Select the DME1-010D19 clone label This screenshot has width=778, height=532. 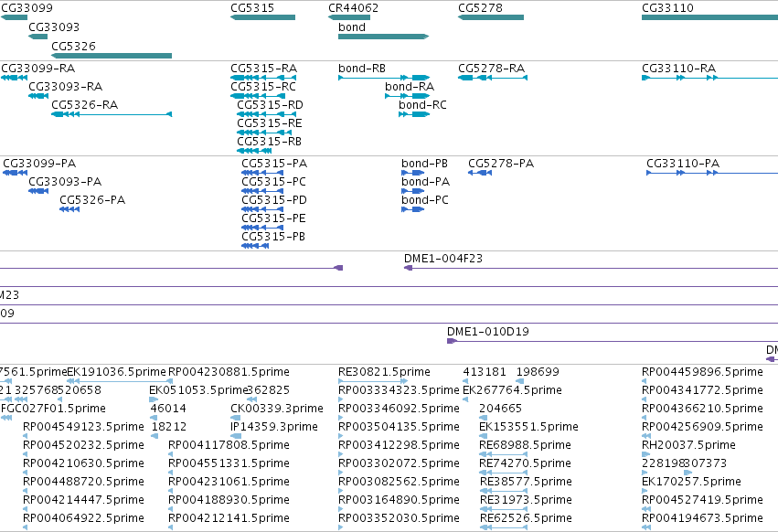point(488,332)
